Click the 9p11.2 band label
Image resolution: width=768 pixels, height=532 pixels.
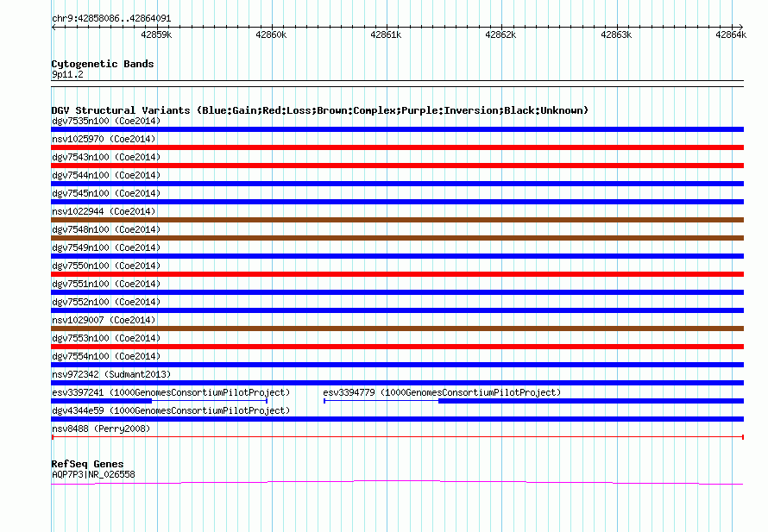tap(67, 74)
